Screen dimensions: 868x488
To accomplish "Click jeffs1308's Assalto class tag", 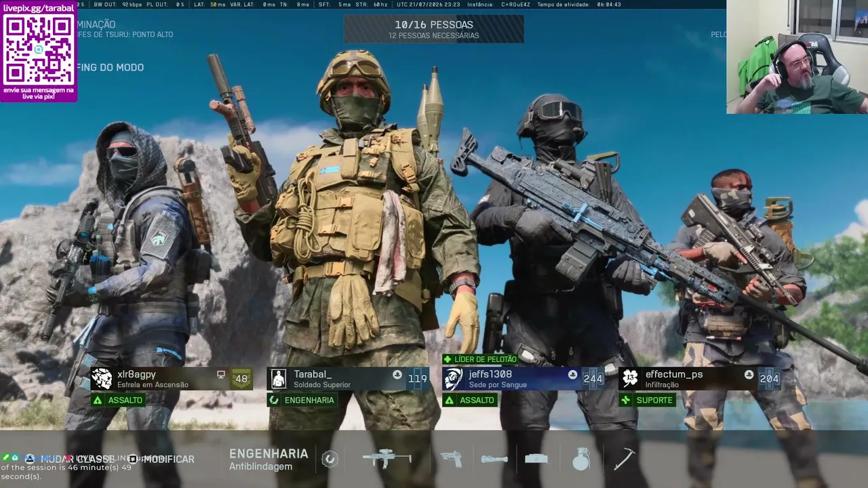I will (x=471, y=400).
